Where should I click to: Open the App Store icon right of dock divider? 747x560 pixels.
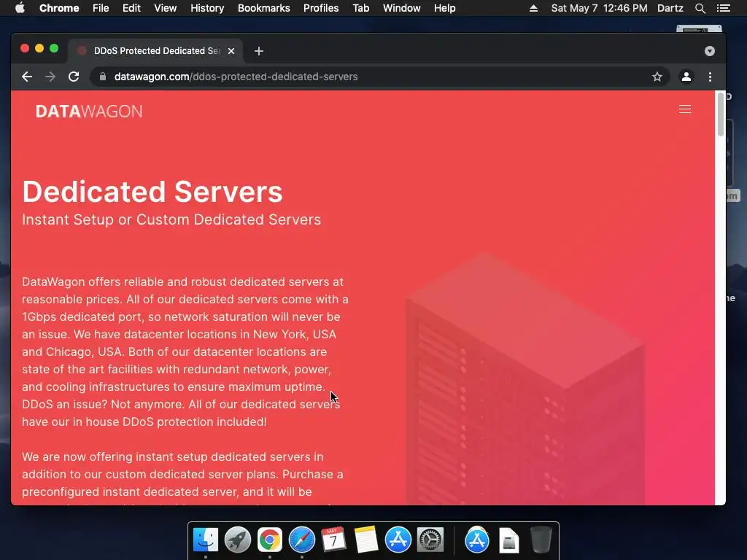tap(477, 540)
